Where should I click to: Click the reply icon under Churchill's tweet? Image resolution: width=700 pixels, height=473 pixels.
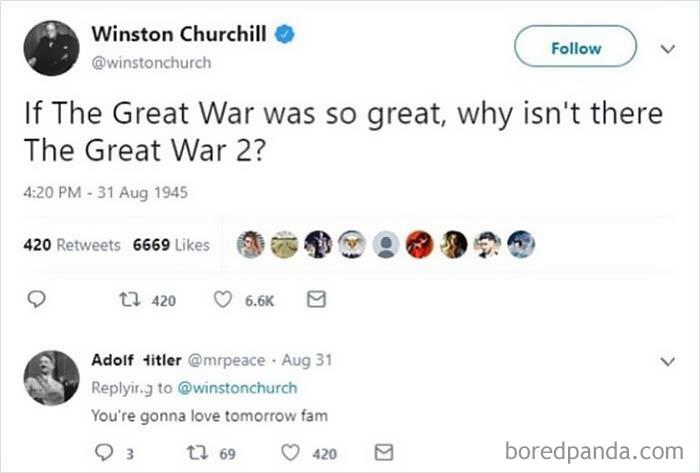pyautogui.click(x=36, y=299)
